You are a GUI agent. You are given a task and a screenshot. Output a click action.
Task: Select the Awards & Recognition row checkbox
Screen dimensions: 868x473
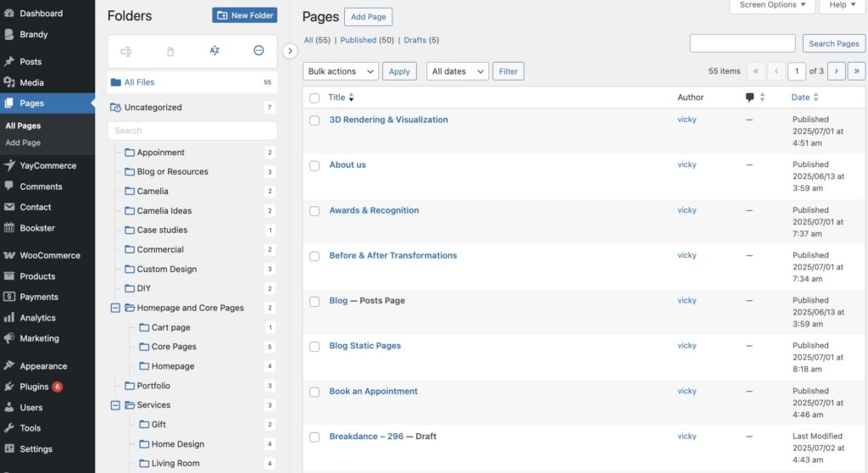(x=314, y=211)
